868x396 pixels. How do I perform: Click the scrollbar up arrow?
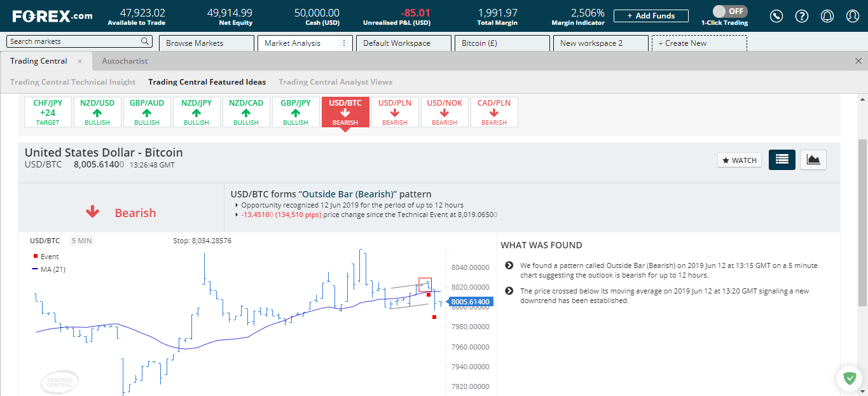click(x=862, y=99)
